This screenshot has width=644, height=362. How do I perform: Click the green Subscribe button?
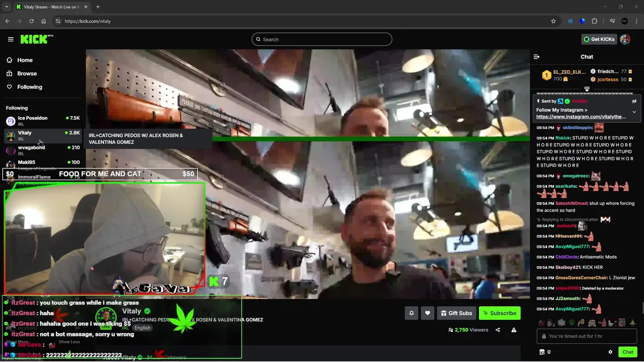(500, 313)
